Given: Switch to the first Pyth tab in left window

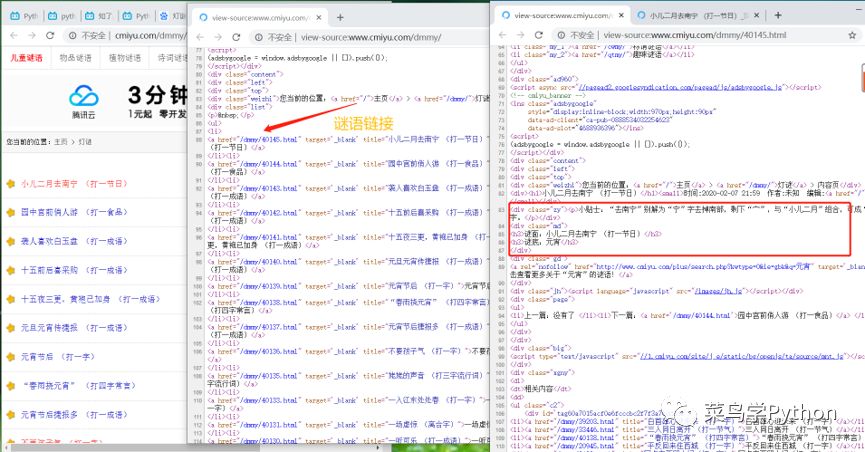Looking at the screenshot, I should click(25, 16).
